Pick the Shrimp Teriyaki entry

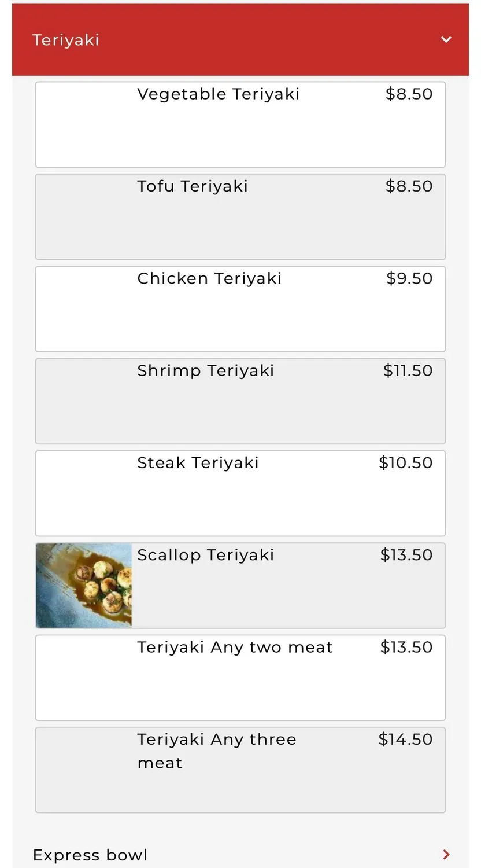(x=206, y=370)
